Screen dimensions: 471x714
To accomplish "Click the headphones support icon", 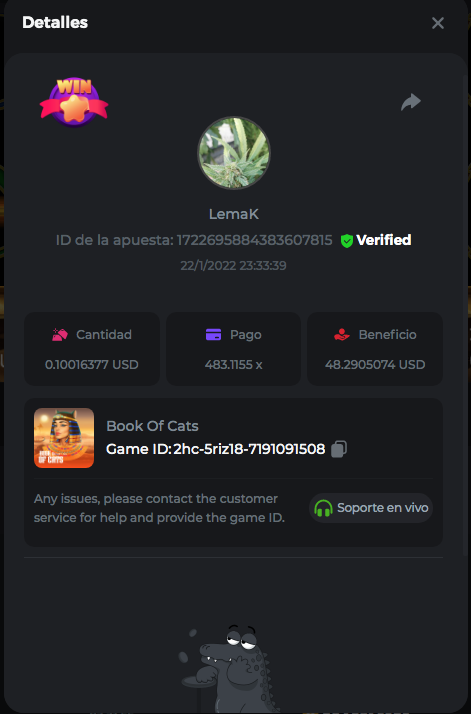I will [323, 508].
